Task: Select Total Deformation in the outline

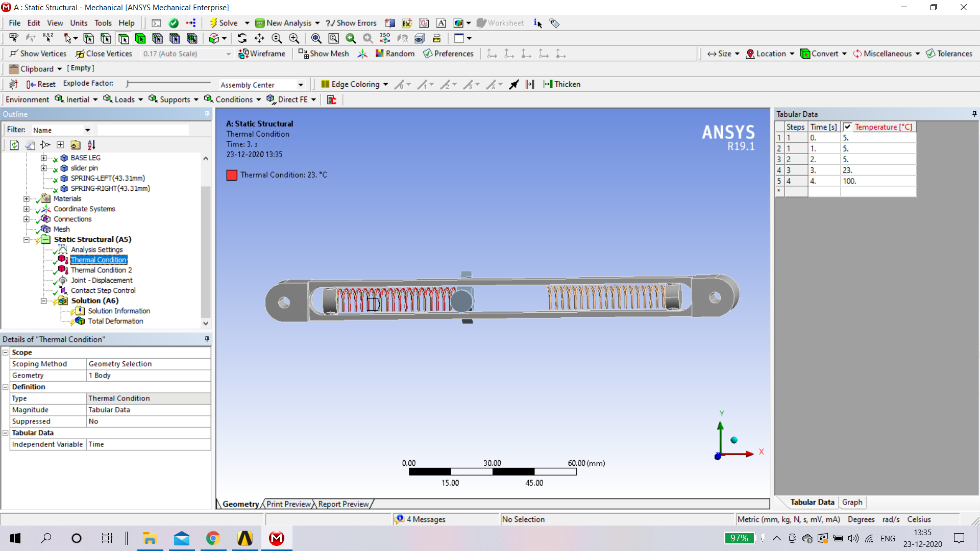Action: coord(116,321)
